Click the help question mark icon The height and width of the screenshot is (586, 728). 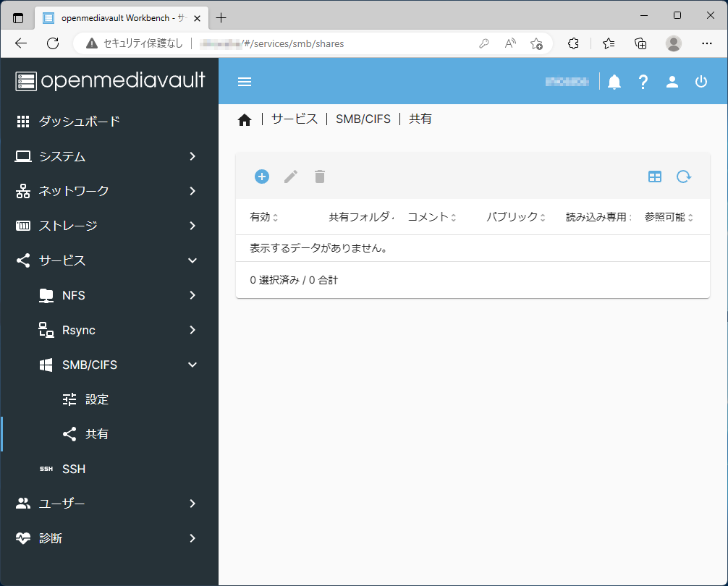tap(643, 82)
